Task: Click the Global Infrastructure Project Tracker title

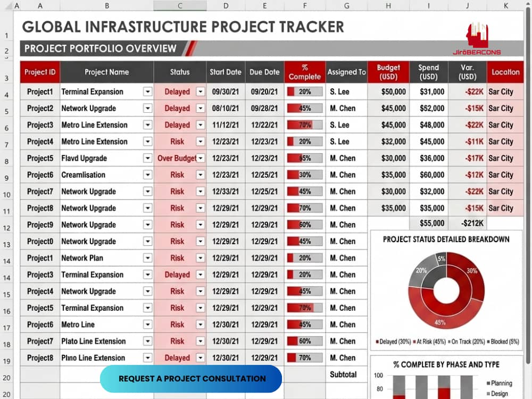Action: coord(183,27)
